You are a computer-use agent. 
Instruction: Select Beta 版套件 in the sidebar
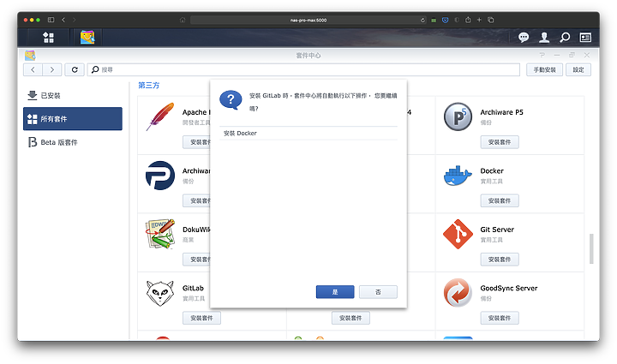tap(73, 142)
